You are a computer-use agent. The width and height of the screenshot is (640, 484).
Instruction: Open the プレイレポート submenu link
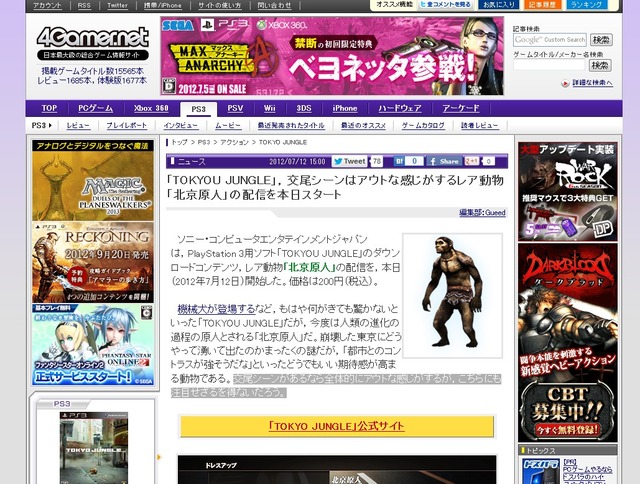127,125
